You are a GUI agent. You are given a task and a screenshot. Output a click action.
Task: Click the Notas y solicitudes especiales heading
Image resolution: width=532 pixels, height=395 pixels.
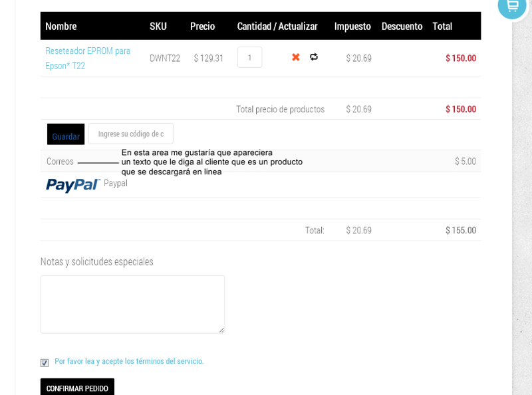click(96, 261)
